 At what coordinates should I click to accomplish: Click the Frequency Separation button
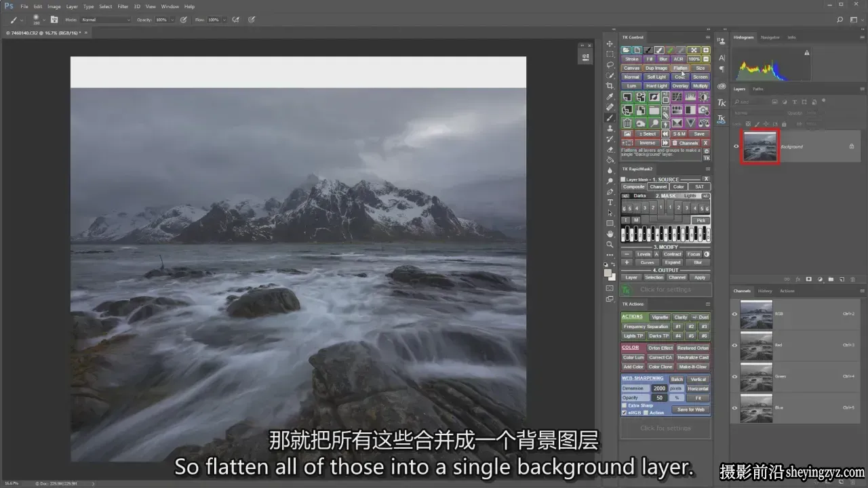(x=646, y=327)
